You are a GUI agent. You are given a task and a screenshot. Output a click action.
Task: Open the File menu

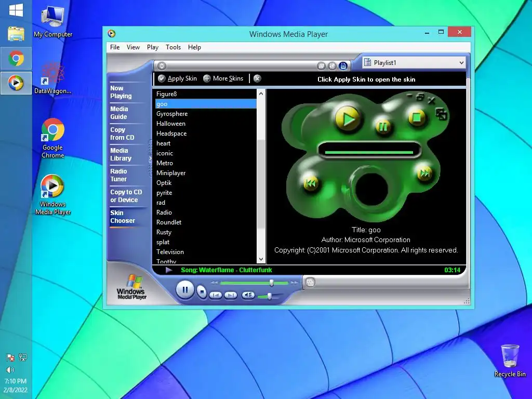pos(115,47)
